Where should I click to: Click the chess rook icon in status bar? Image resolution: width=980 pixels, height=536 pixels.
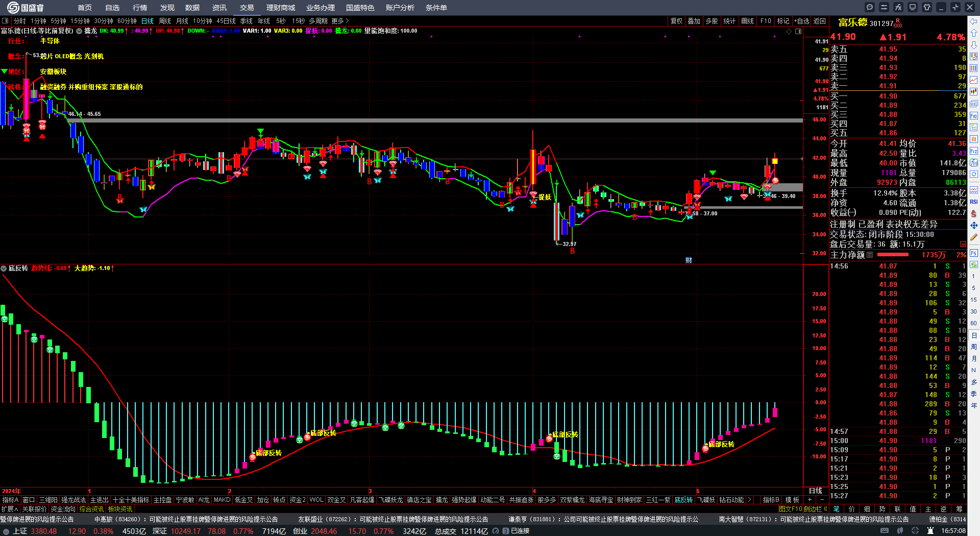tap(930, 531)
